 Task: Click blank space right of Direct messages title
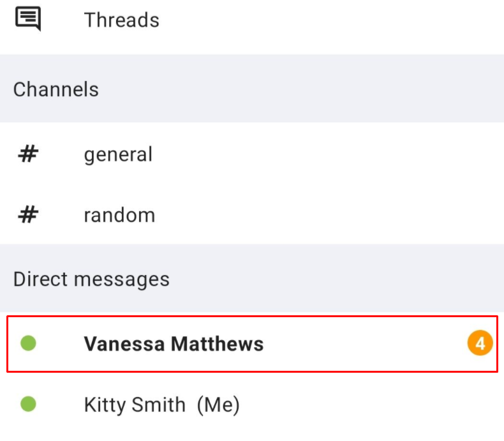click(x=336, y=278)
